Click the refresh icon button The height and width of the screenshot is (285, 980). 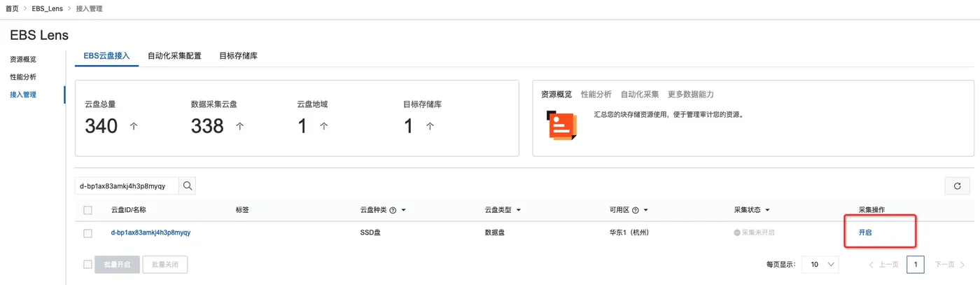957,186
